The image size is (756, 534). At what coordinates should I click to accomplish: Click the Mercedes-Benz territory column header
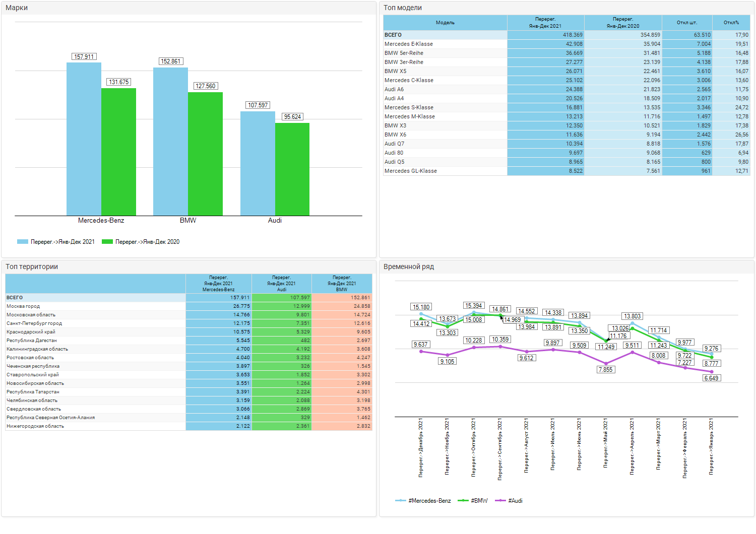tap(219, 284)
